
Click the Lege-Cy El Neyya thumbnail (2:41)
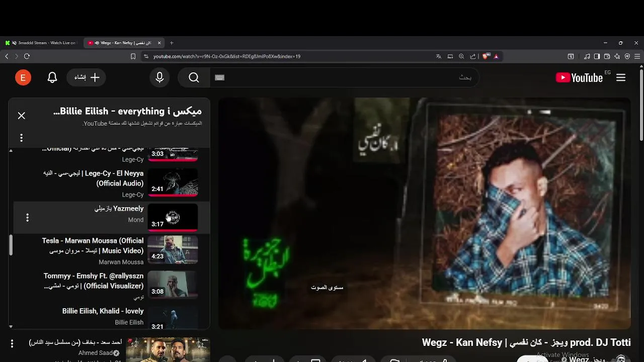point(173,182)
